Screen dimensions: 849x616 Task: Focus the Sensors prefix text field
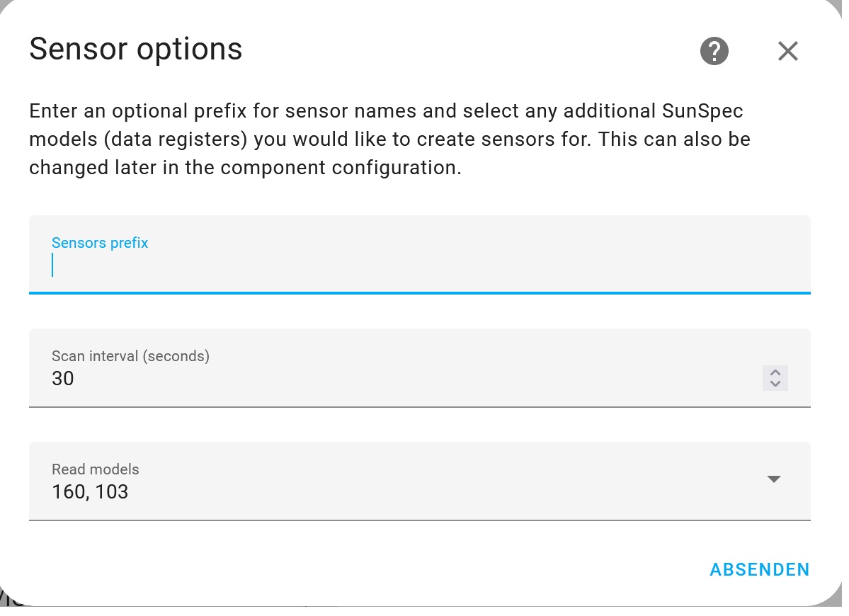[420, 254]
